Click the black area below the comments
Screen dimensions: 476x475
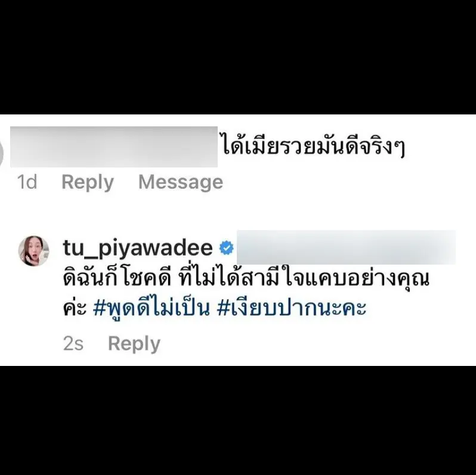(x=238, y=420)
